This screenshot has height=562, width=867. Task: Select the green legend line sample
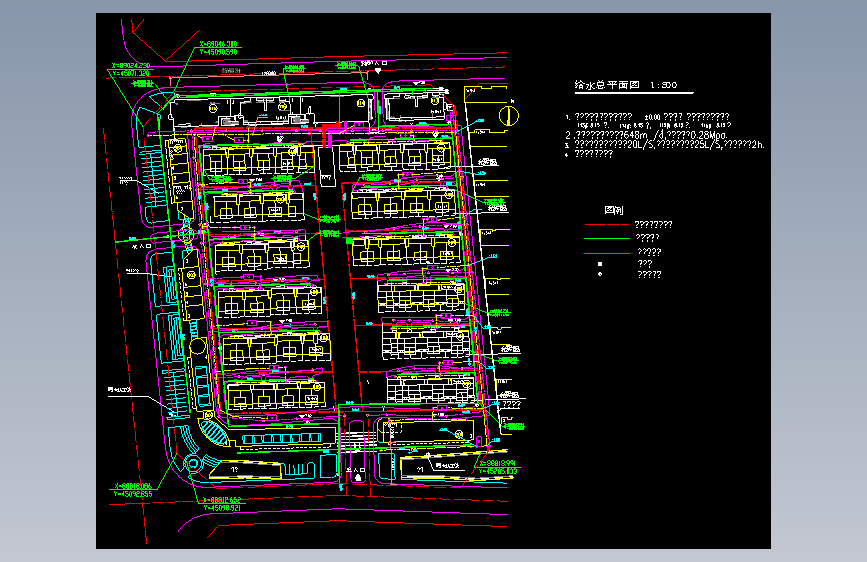tap(607, 238)
